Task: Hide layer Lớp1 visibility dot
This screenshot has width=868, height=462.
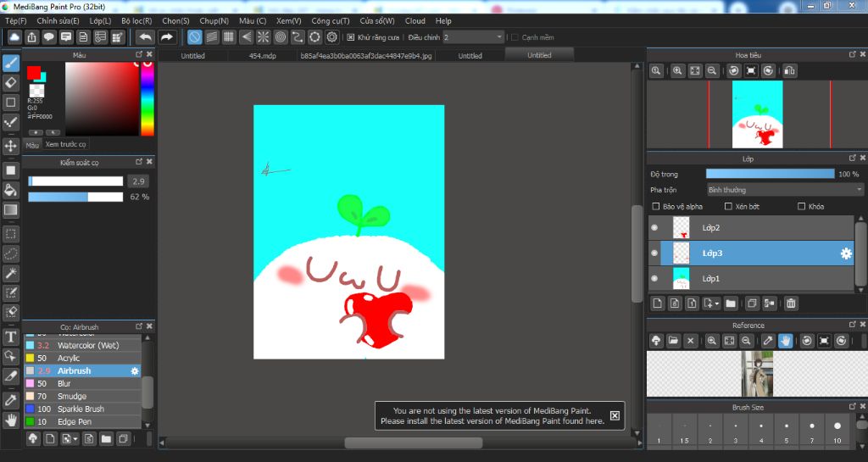Action: pyautogui.click(x=655, y=278)
